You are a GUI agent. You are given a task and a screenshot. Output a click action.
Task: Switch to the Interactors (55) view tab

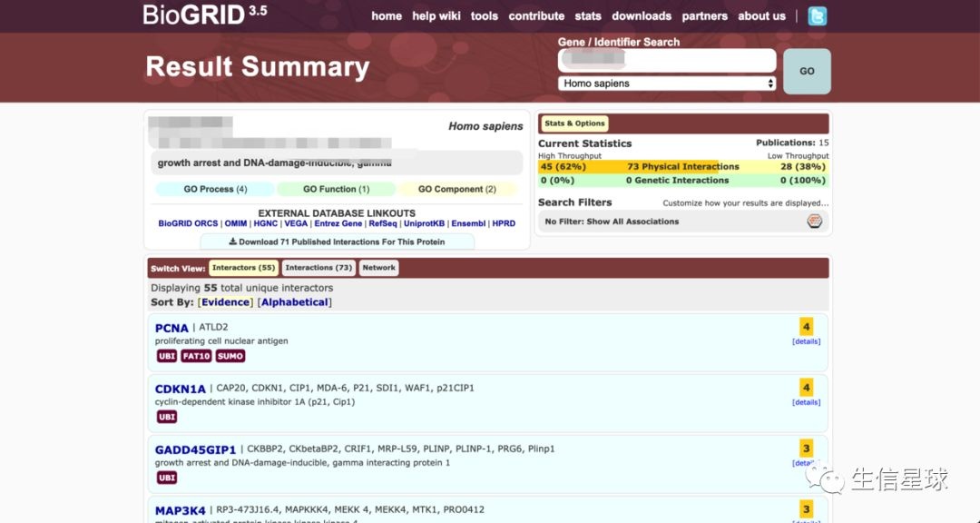click(244, 268)
